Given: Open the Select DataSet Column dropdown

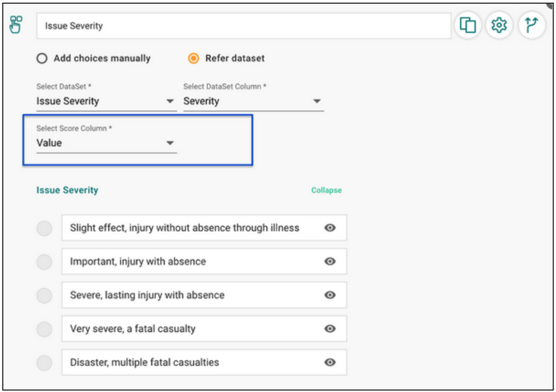Looking at the screenshot, I should click(254, 101).
